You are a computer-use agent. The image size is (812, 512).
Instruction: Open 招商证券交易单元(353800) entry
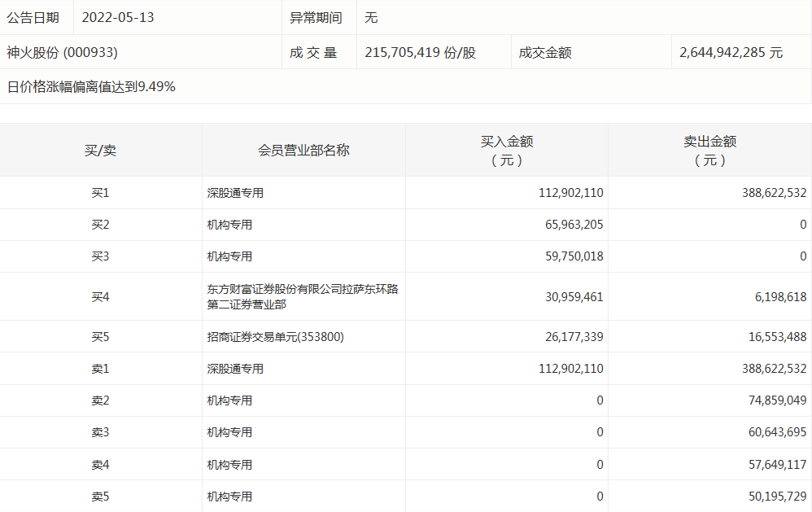[x=275, y=336]
